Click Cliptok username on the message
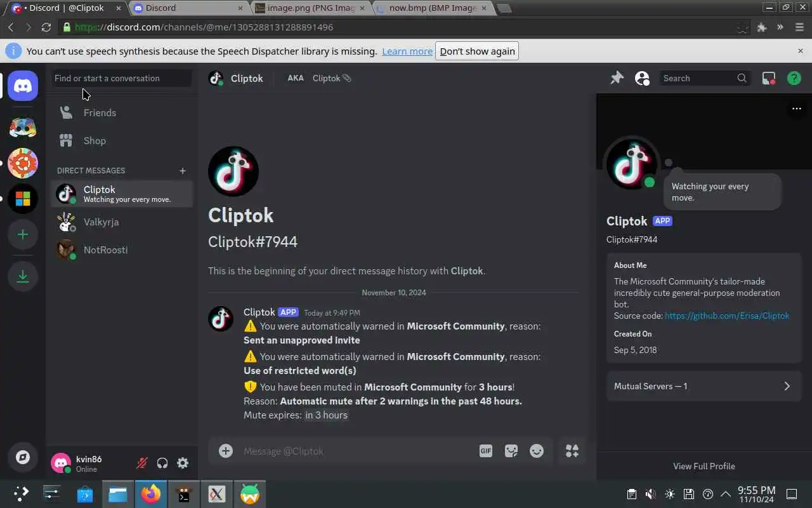 pos(259,312)
